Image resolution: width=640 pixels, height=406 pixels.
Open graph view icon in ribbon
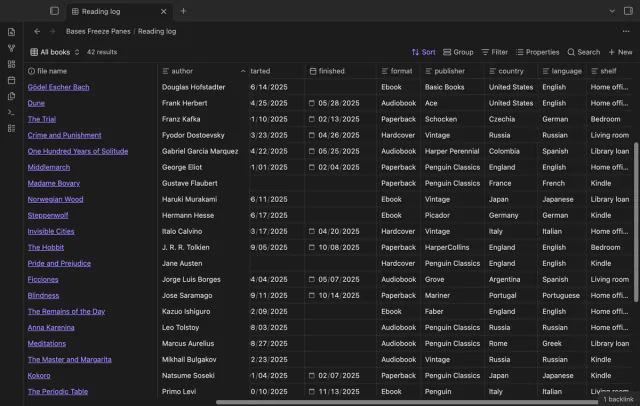[x=11, y=48]
